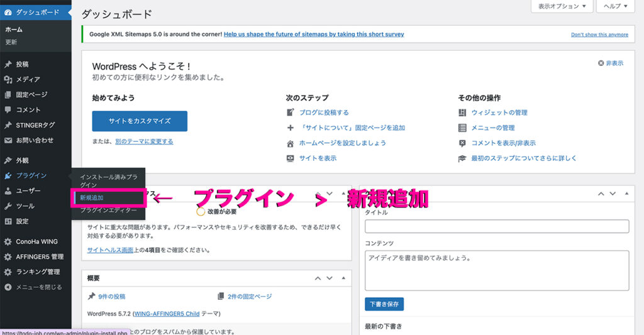Click the widgets icon beside ウィジェットの管理
Image resolution: width=644 pixels, height=335 pixels.
point(462,113)
